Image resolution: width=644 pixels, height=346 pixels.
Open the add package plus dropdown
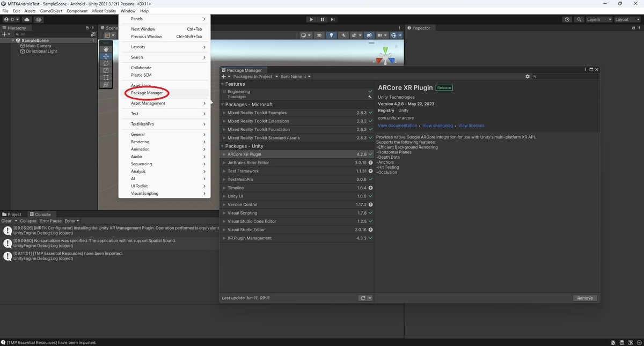(x=226, y=76)
